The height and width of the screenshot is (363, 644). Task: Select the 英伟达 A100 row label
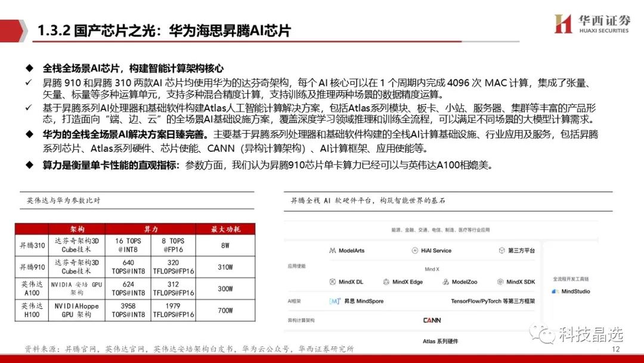(x=32, y=288)
